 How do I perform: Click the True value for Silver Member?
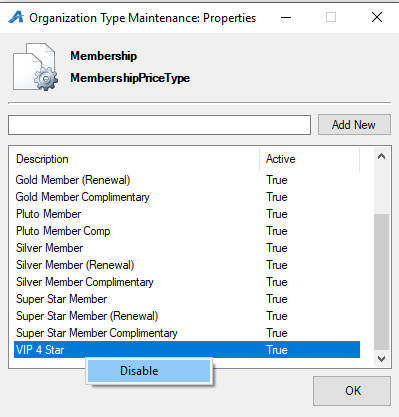pyautogui.click(x=277, y=248)
